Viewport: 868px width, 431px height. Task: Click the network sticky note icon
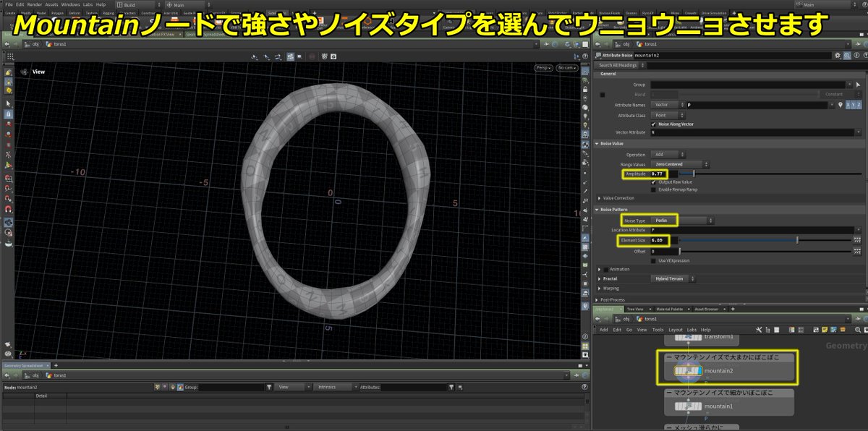tap(826, 329)
